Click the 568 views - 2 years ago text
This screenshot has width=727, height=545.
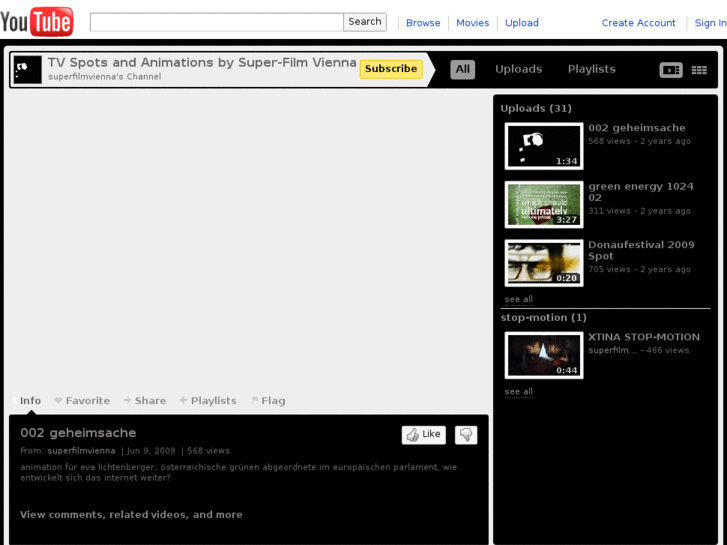[x=639, y=141]
